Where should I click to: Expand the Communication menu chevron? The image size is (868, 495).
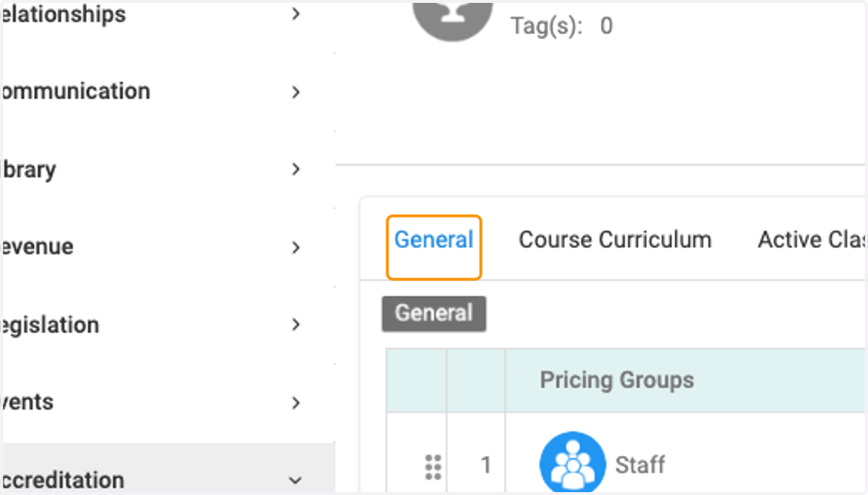tap(295, 92)
